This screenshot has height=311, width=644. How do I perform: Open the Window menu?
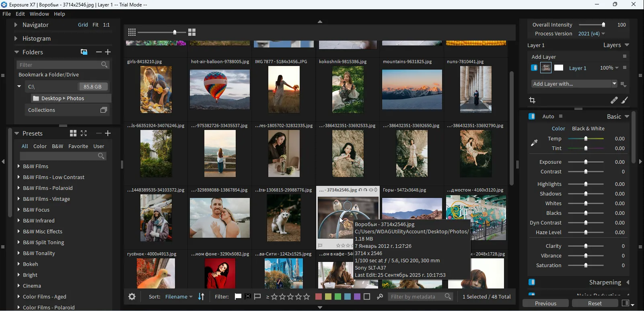coord(39,14)
